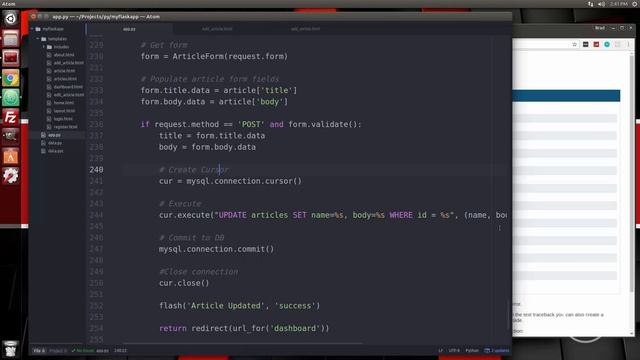The height and width of the screenshot is (360, 640).
Task: Click the app.py filename in status bar
Action: [x=102, y=350]
